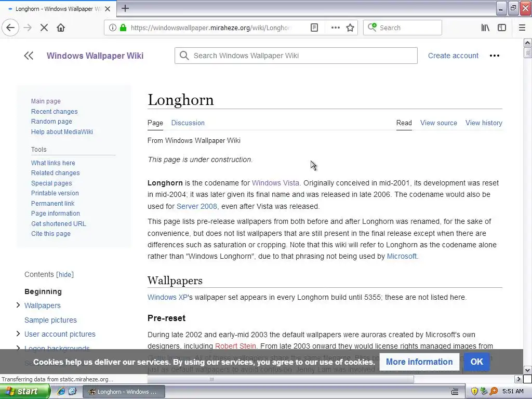Open the browser home page
This screenshot has height=399, width=532.
coord(61,28)
